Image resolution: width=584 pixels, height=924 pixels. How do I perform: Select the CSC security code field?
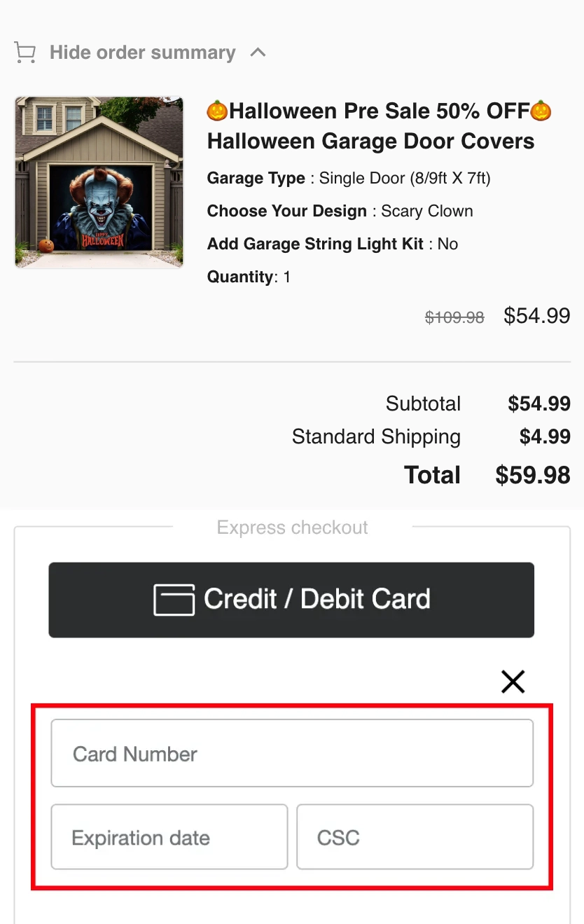click(415, 837)
